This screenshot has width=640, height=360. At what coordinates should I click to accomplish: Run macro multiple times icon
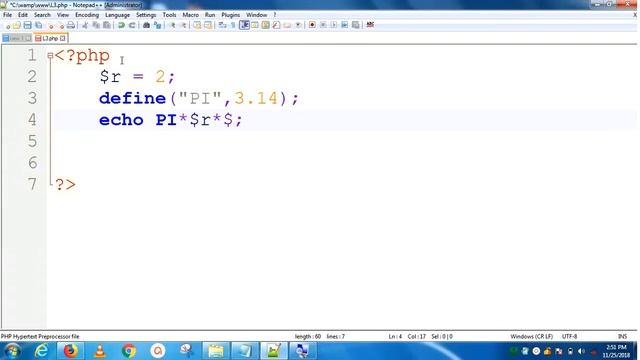[344, 25]
